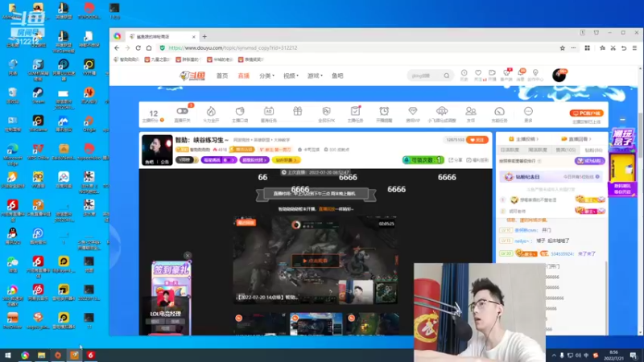Click the undo arrow icon in browser toolbar

coord(624,48)
